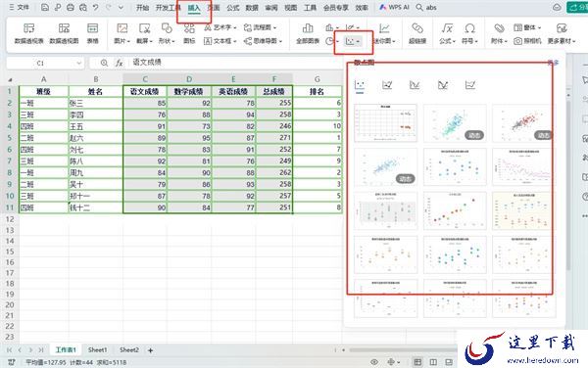Click the 全部图表 all charts icon
The image size is (588, 368).
coord(308,33)
